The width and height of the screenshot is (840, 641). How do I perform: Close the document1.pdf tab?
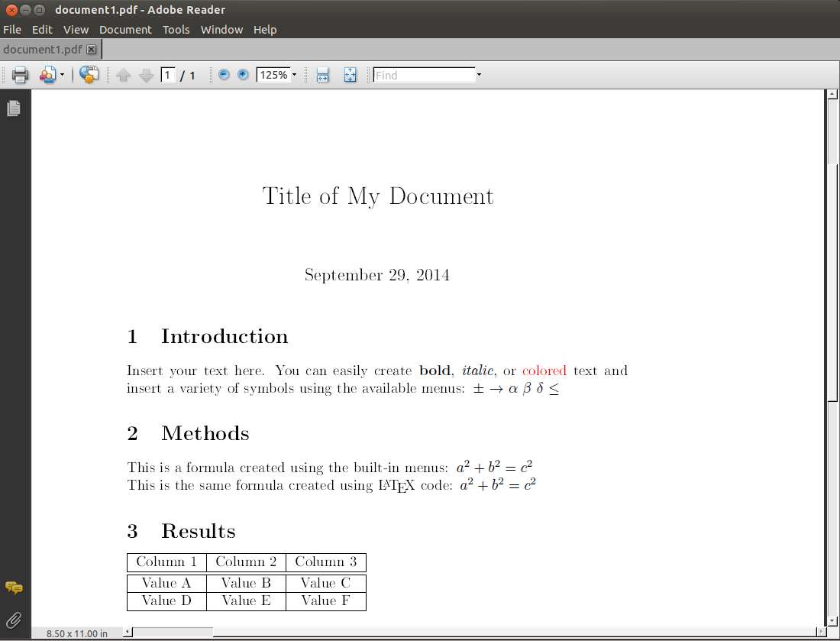click(x=92, y=50)
